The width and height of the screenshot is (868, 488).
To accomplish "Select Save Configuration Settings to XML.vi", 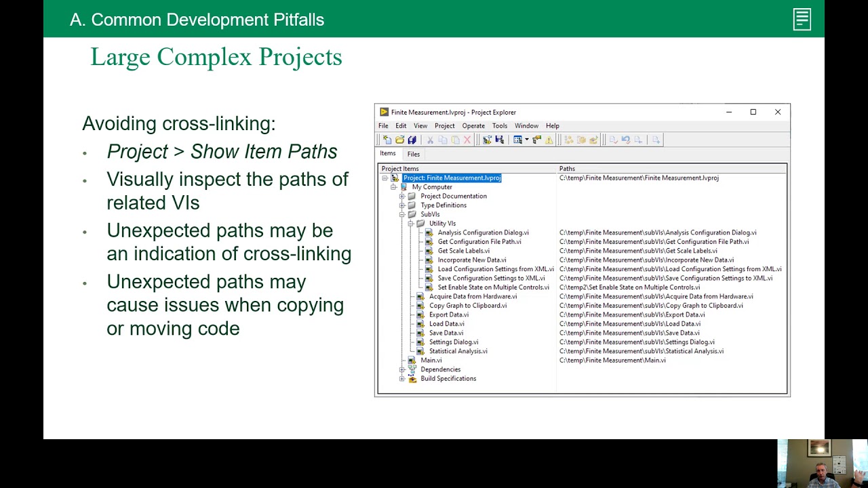I will [x=491, y=279].
